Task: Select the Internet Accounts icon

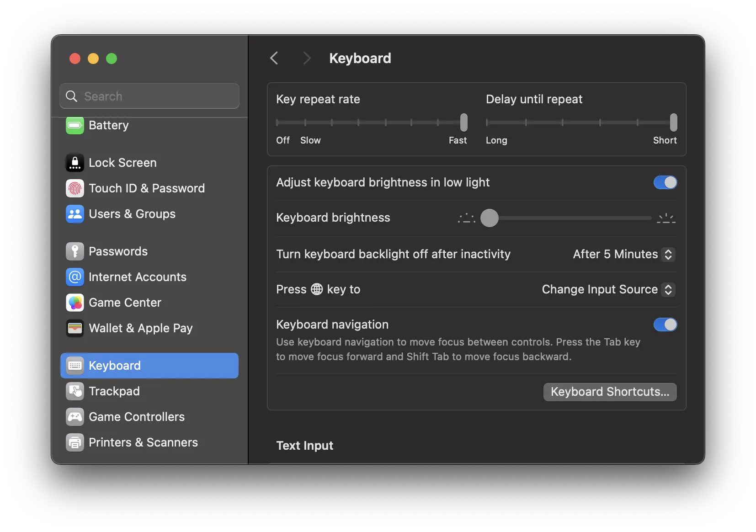Action: point(75,277)
